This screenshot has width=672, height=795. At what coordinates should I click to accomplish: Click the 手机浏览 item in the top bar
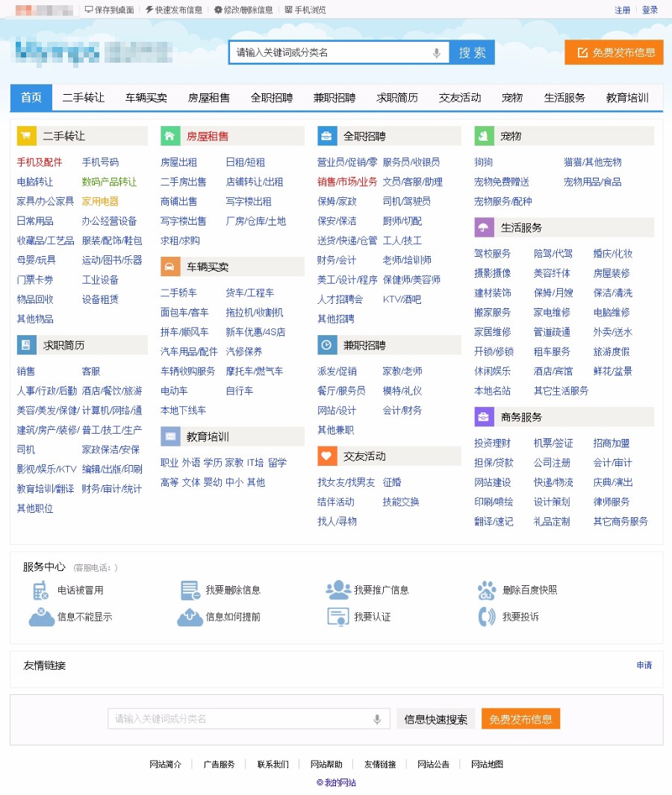[x=305, y=10]
